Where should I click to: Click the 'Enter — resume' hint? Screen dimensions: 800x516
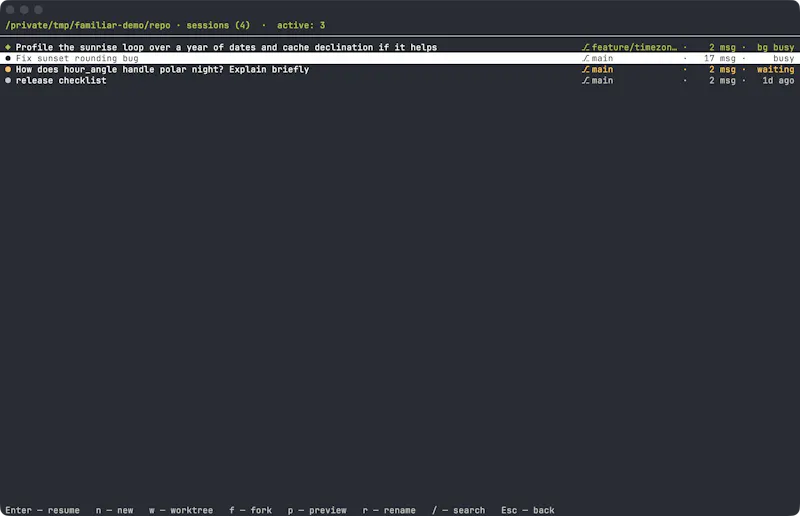point(42,510)
